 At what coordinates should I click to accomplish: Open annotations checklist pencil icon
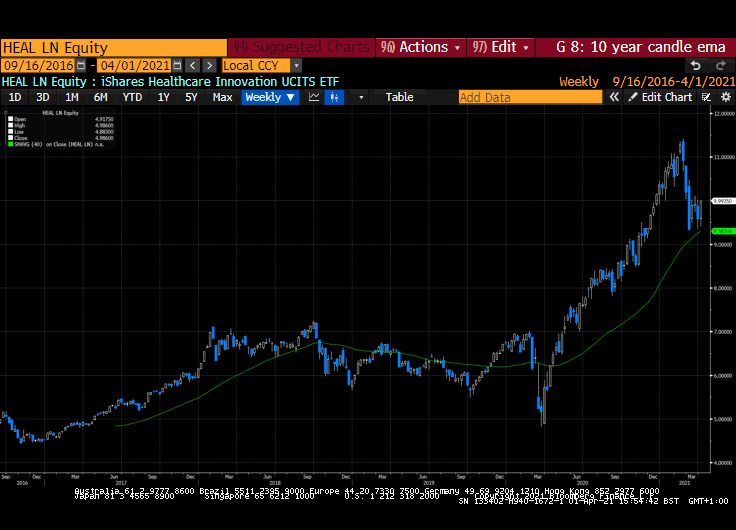(706, 97)
